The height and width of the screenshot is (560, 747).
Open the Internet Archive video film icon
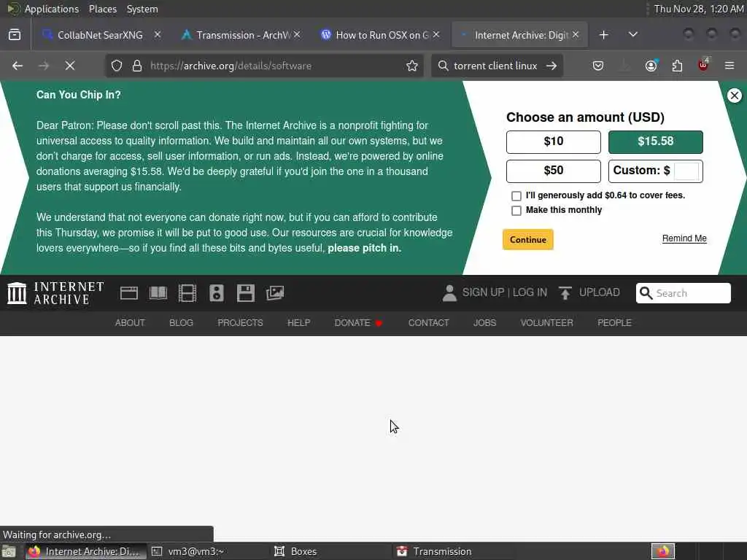pyautogui.click(x=187, y=293)
